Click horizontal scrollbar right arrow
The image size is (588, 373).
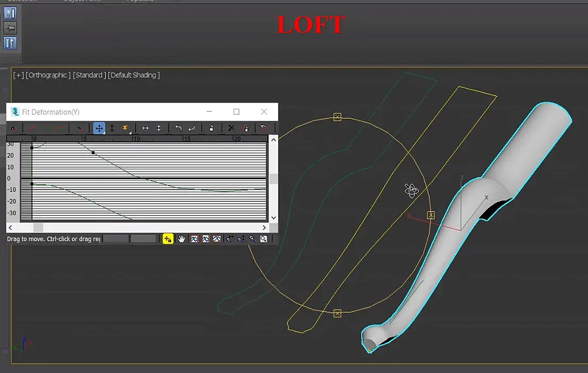coord(264,227)
